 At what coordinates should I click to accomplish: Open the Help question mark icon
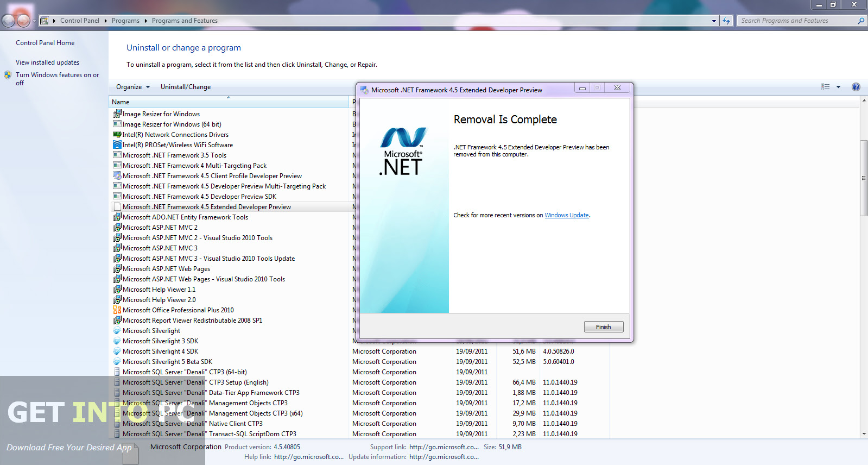pyautogui.click(x=856, y=87)
